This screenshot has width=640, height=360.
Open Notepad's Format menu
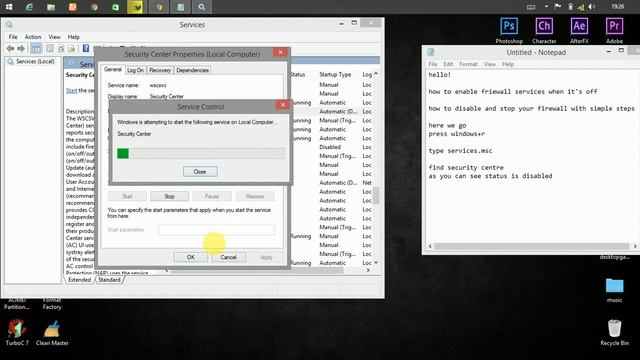(x=468, y=64)
